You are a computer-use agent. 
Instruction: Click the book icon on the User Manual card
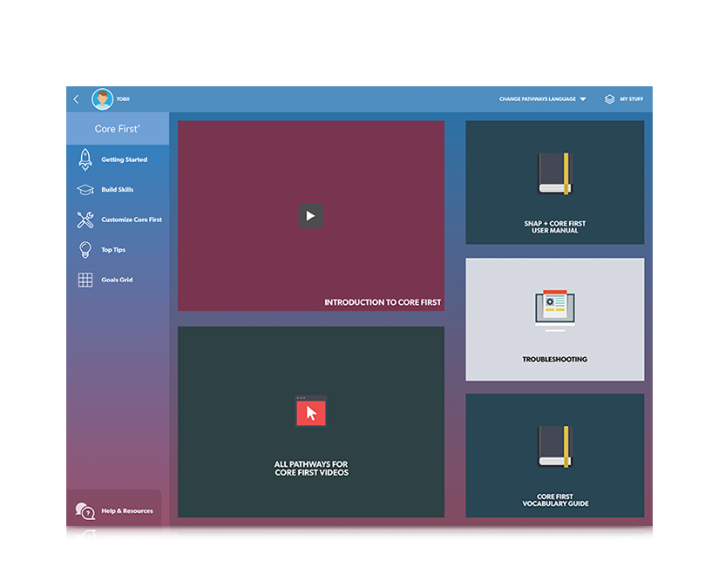pos(554,172)
